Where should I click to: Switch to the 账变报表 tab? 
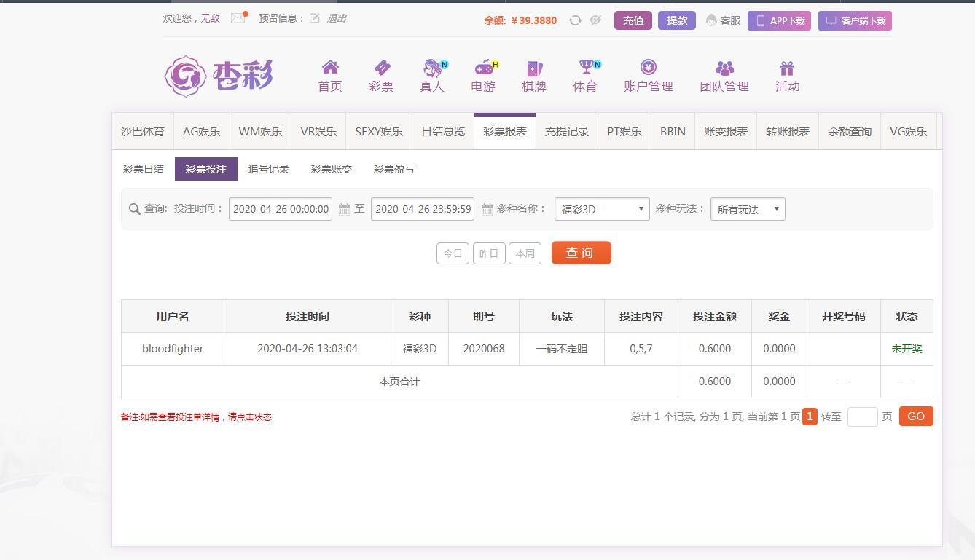point(726,132)
